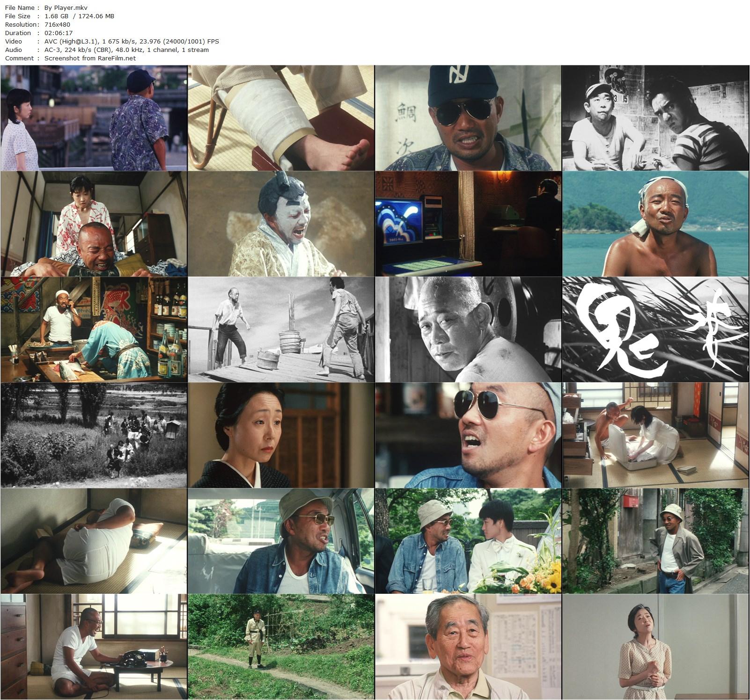
Task: Click the demon mask actor thumbnail
Action: (x=281, y=225)
